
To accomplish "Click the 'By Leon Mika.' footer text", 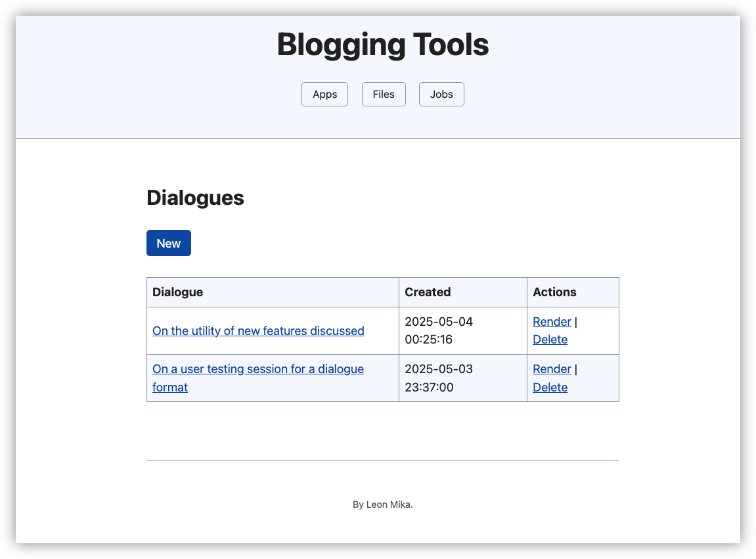I will click(x=383, y=504).
